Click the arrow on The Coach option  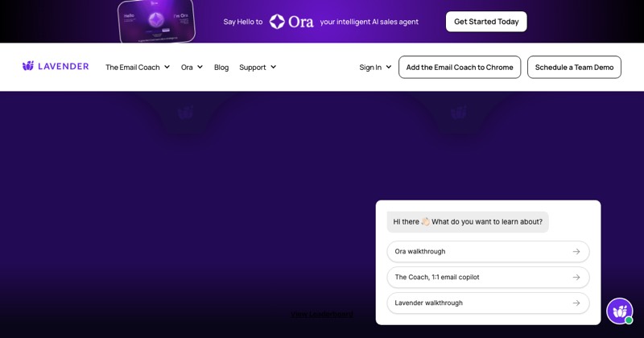(x=576, y=277)
